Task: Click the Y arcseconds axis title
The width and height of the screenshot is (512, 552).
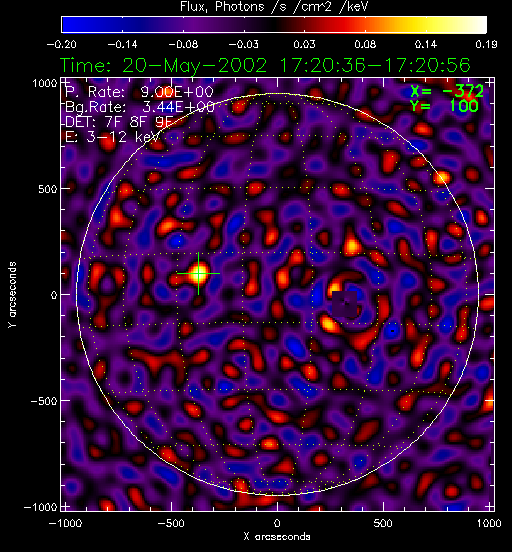Action: click(x=12, y=295)
